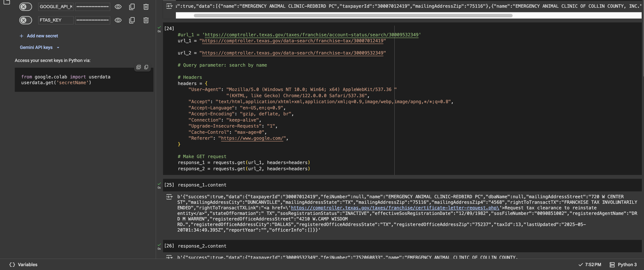Image resolution: width=644 pixels, height=270 pixels.
Task: Click the horizontal scrollbar of top output
Action: click(x=353, y=15)
